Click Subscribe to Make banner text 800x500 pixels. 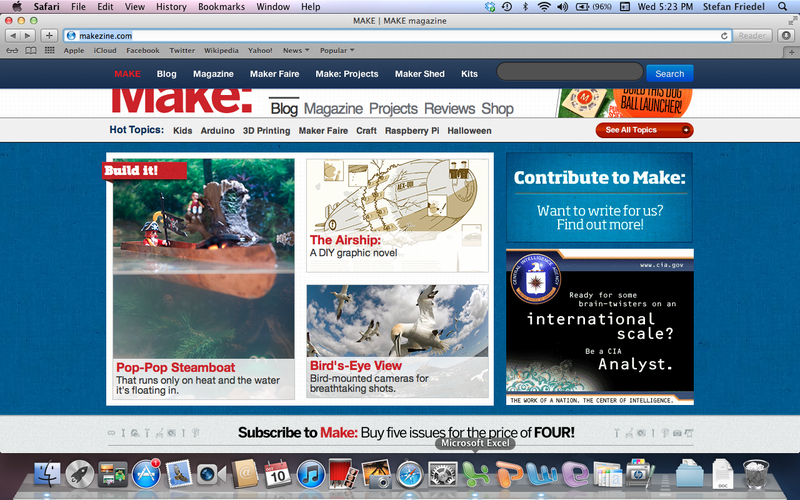(406, 433)
